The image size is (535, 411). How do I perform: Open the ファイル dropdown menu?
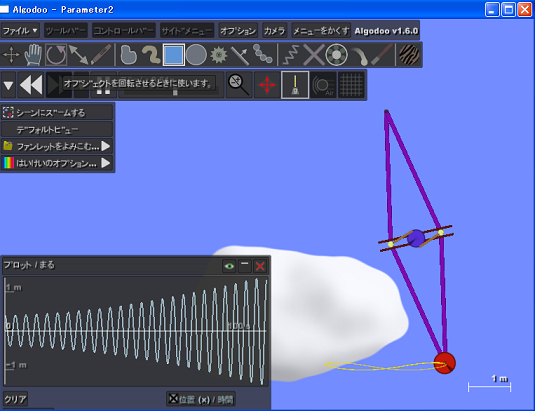20,31
